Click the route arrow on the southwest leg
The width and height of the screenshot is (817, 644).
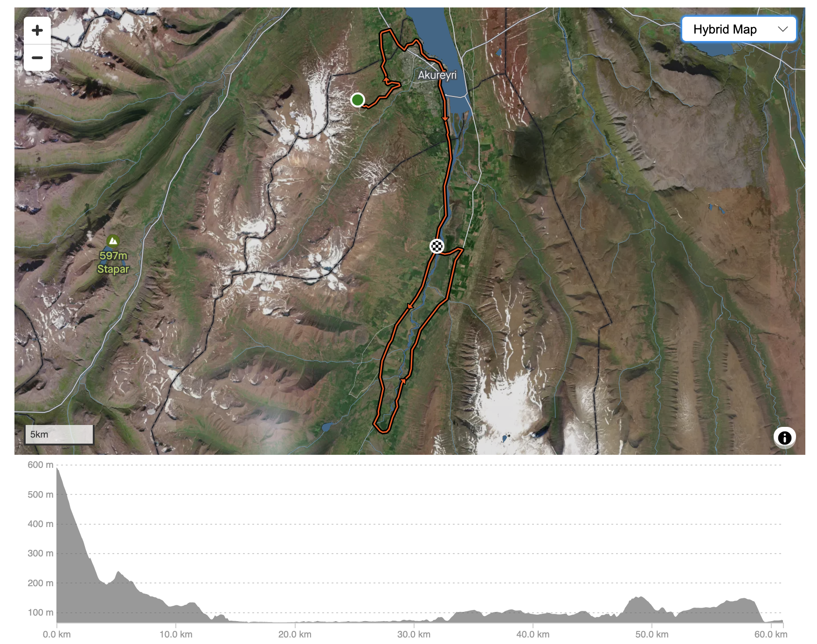pyautogui.click(x=410, y=306)
